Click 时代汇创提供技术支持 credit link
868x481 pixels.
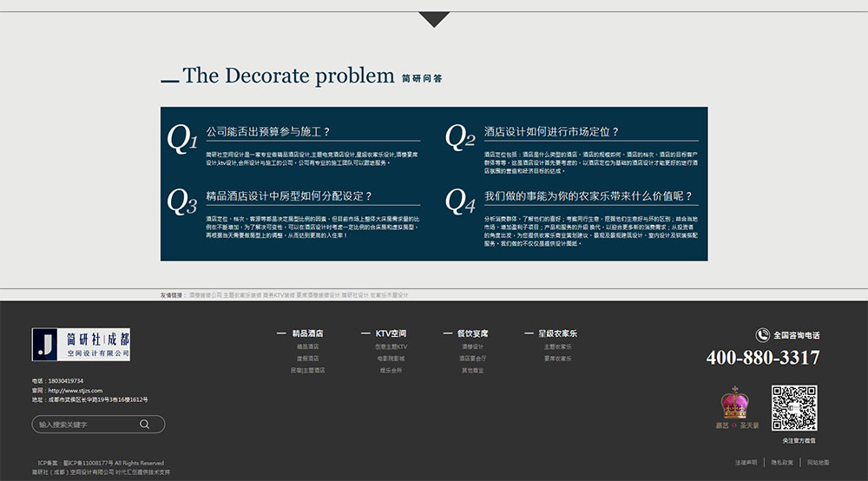(x=143, y=472)
